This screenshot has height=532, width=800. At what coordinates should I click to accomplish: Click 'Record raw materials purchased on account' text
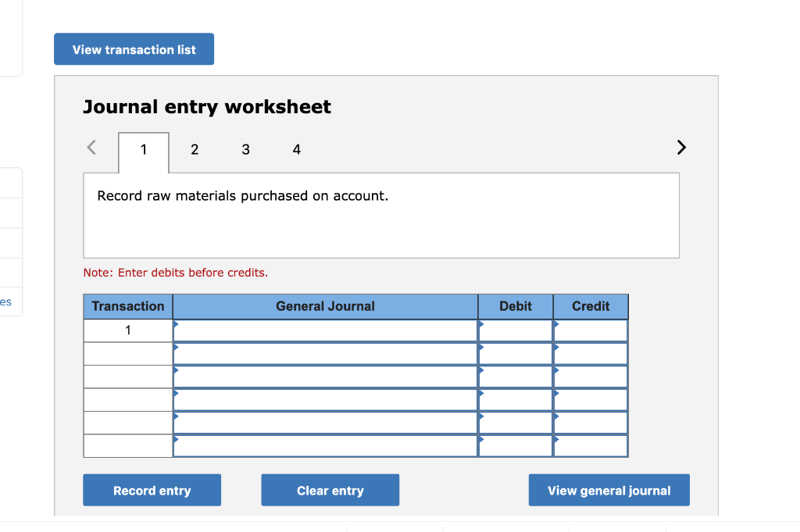click(x=243, y=196)
